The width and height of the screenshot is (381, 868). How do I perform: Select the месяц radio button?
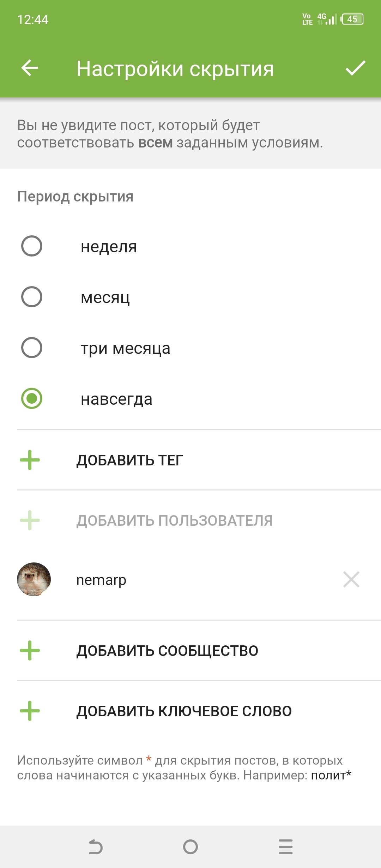32,297
